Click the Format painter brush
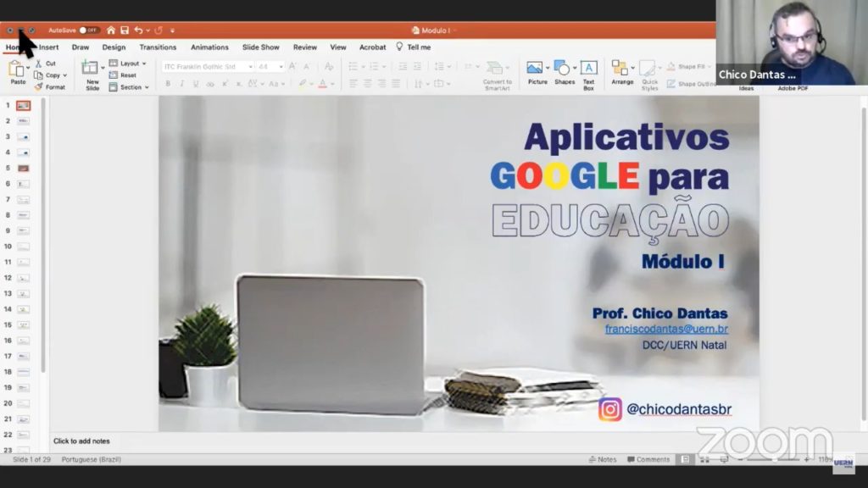868x488 pixels. click(50, 87)
